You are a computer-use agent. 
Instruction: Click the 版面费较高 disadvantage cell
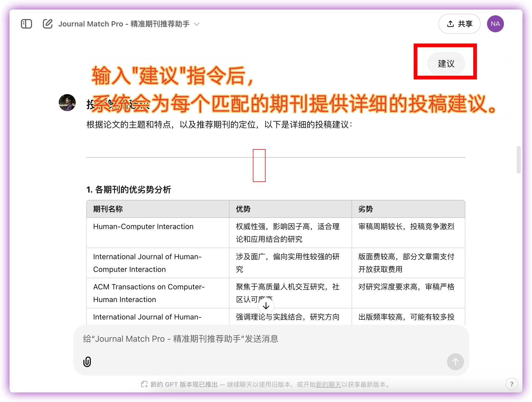click(408, 263)
